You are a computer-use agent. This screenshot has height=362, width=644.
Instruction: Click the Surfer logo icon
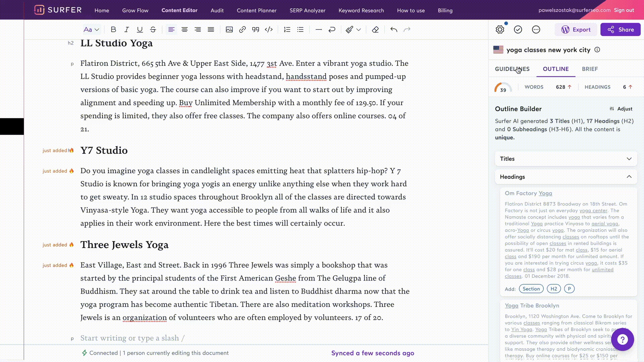point(39,10)
